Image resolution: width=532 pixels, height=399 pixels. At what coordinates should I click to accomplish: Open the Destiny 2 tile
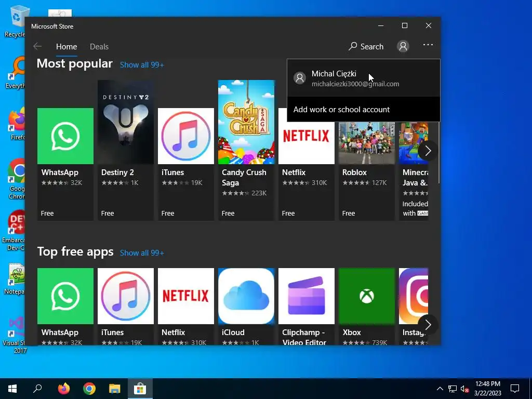tap(126, 150)
